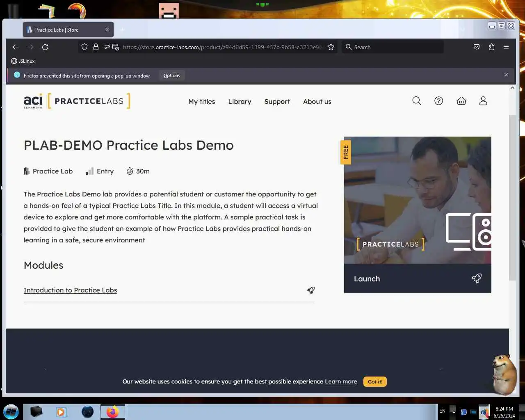Image resolution: width=525 pixels, height=420 pixels.
Task: Open the shopping basket icon
Action: tap(461, 101)
